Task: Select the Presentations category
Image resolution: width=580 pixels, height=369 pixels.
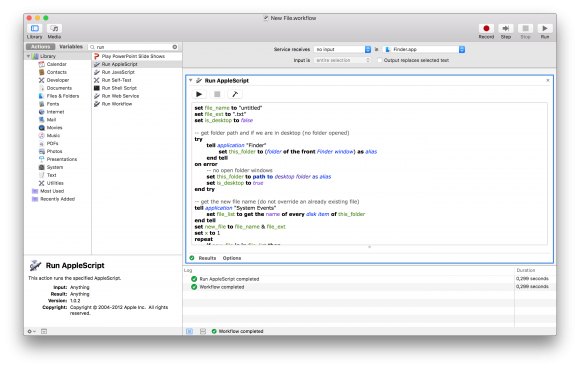Action: pos(61,159)
